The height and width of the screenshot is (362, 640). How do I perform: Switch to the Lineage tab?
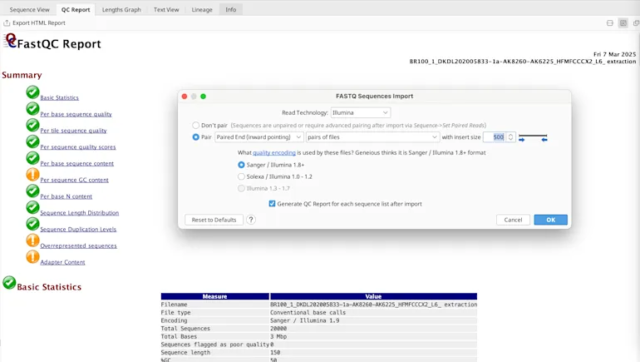tap(202, 9)
